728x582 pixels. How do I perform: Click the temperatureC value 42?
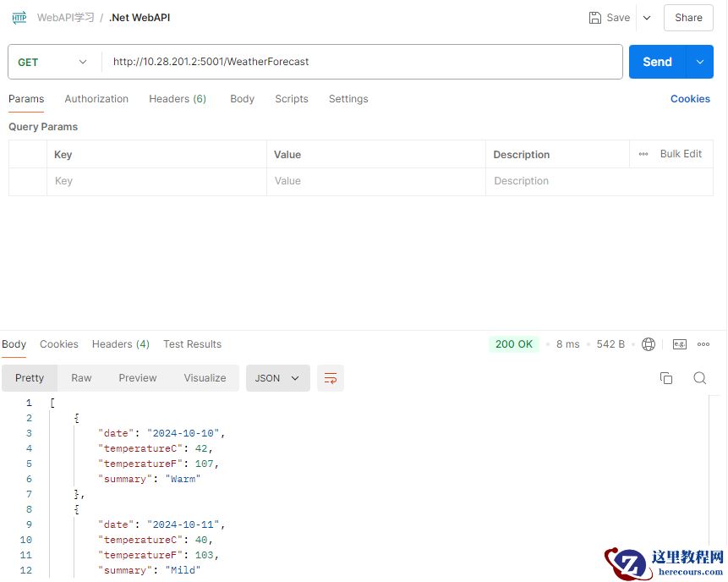point(201,448)
